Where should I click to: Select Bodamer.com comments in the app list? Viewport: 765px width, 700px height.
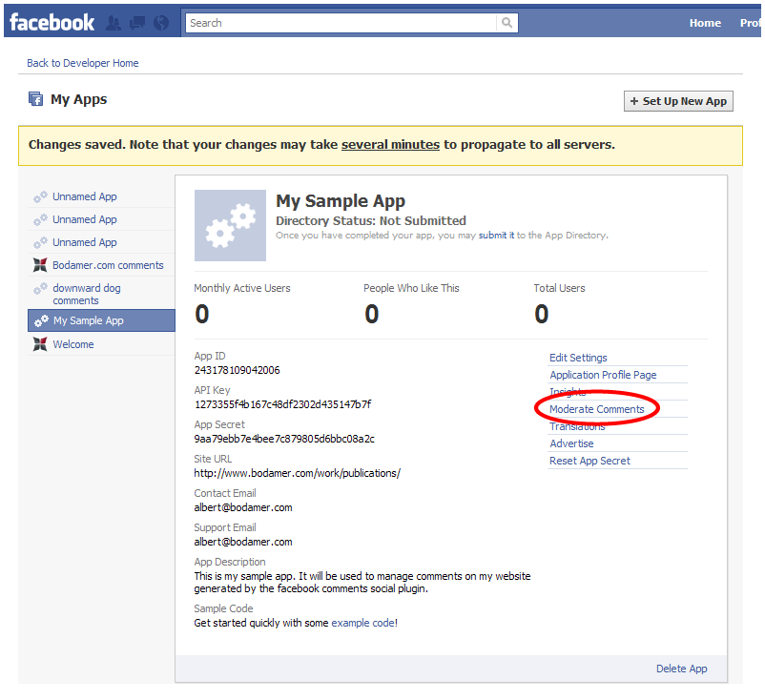pyautogui.click(x=108, y=265)
